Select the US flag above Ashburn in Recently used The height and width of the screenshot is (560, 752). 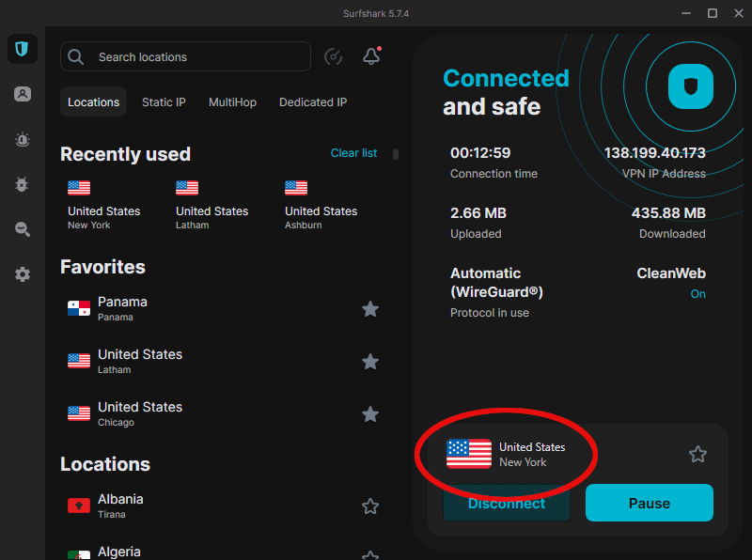point(296,188)
